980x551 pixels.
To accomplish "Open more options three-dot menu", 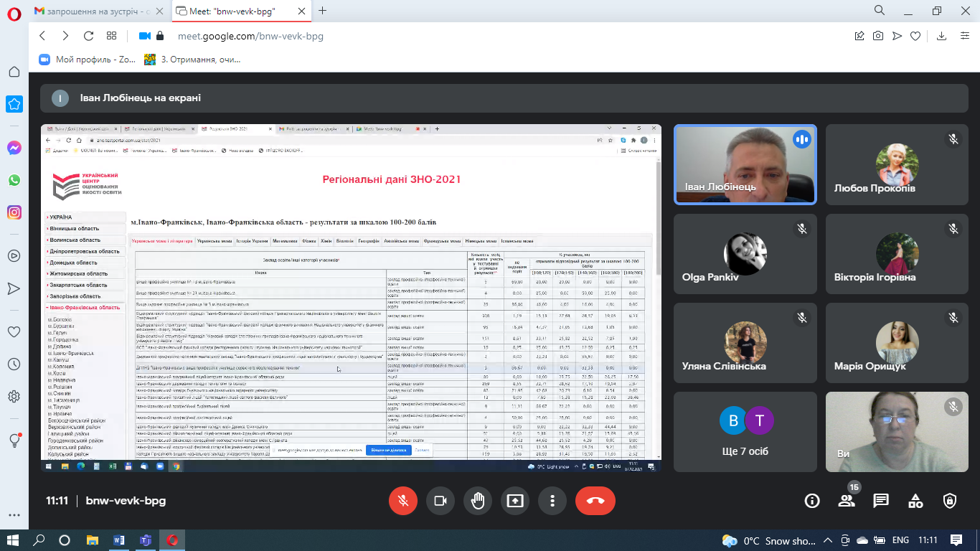I will click(x=552, y=501).
